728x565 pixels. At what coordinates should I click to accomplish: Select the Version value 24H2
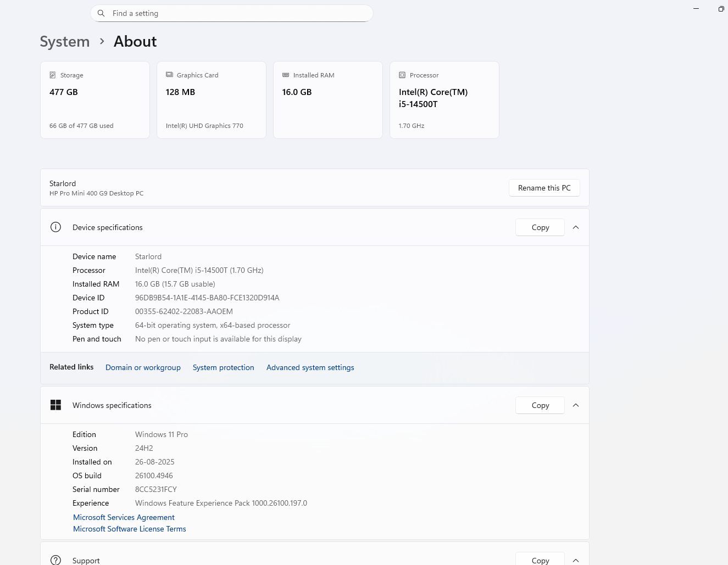[144, 448]
